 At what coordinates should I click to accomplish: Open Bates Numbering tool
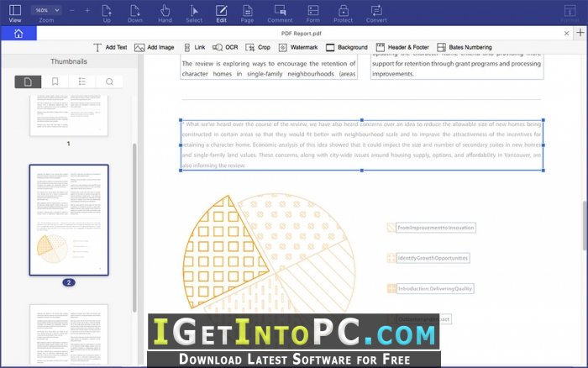[x=465, y=47]
